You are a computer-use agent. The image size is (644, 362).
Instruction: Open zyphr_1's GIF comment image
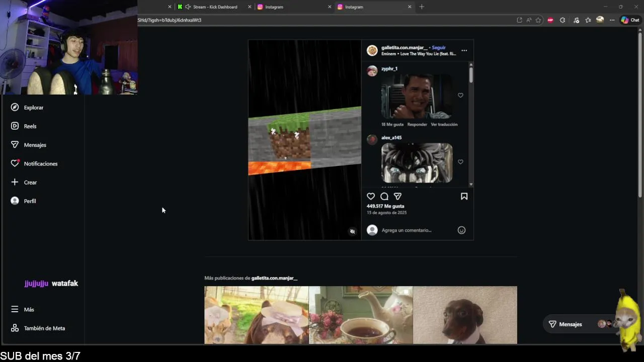[417, 97]
